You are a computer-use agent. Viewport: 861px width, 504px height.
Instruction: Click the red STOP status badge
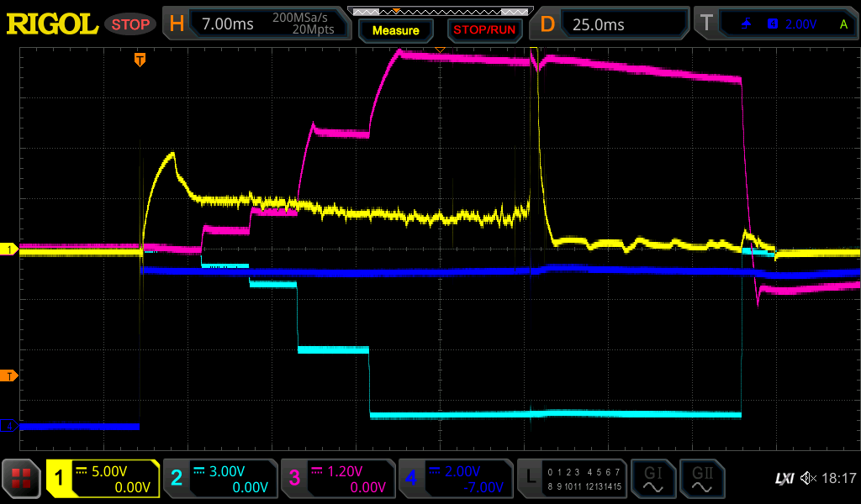point(130,24)
